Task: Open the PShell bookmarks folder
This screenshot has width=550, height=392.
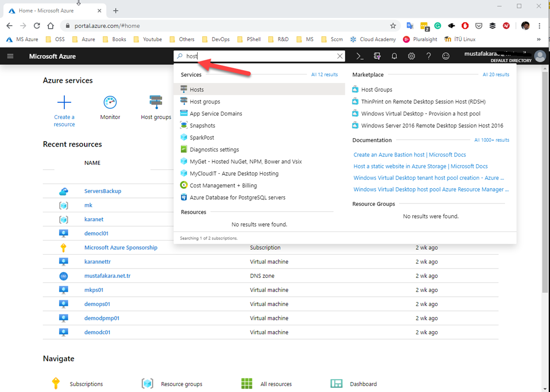Action: (249, 39)
